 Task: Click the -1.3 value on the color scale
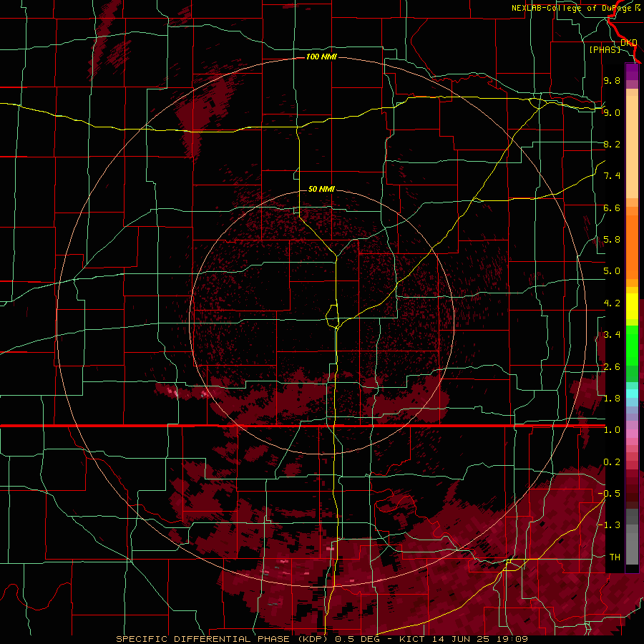coord(609,525)
